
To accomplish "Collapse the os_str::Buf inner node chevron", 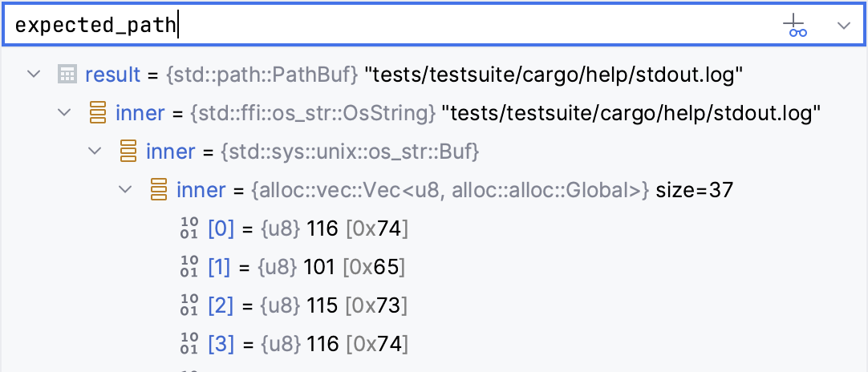I will [95, 151].
